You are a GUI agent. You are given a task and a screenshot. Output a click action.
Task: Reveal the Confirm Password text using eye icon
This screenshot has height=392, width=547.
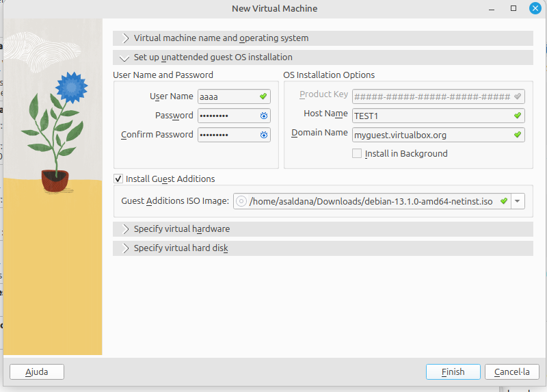tap(263, 135)
